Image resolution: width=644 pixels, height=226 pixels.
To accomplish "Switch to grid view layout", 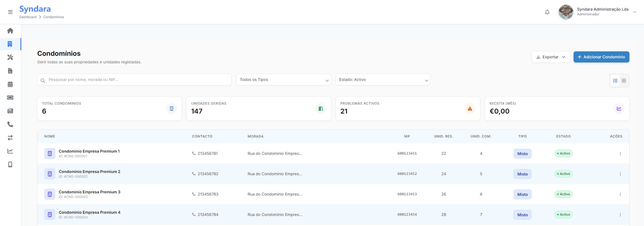I will click(x=624, y=81).
